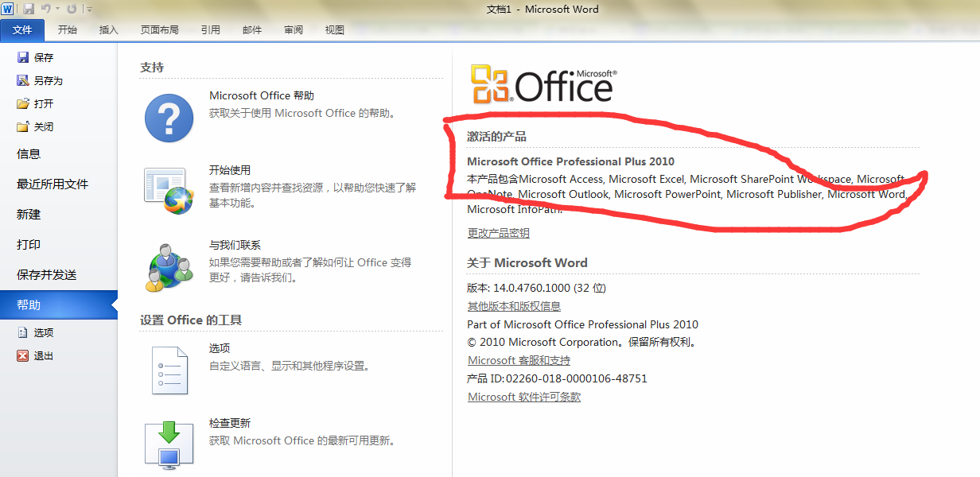Switch to the 插入 ribbon tab
The image size is (980, 477).
point(108,30)
